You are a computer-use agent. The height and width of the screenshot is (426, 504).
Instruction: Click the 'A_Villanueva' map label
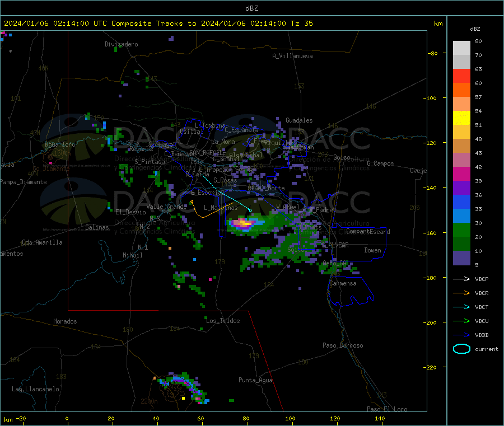click(292, 56)
